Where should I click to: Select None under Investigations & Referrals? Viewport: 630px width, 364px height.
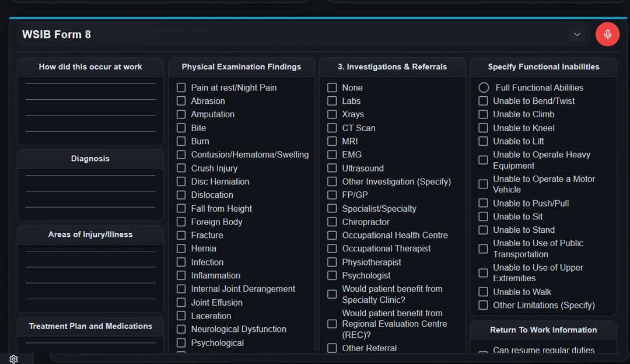tap(332, 87)
